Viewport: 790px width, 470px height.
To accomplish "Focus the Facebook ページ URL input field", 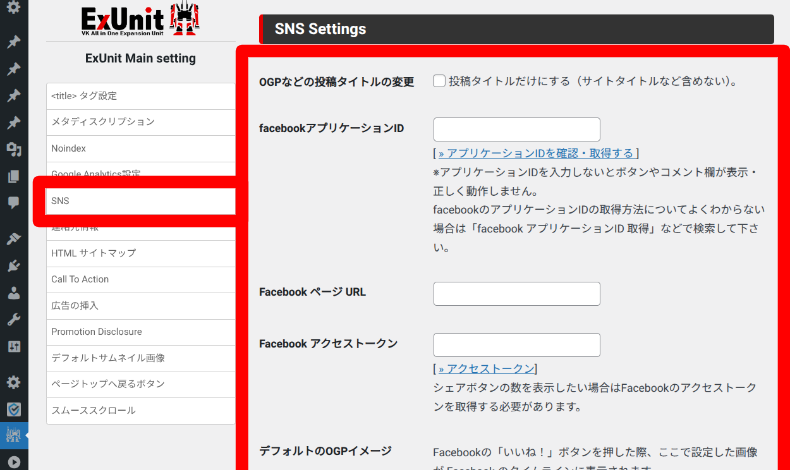I will pyautogui.click(x=516, y=294).
